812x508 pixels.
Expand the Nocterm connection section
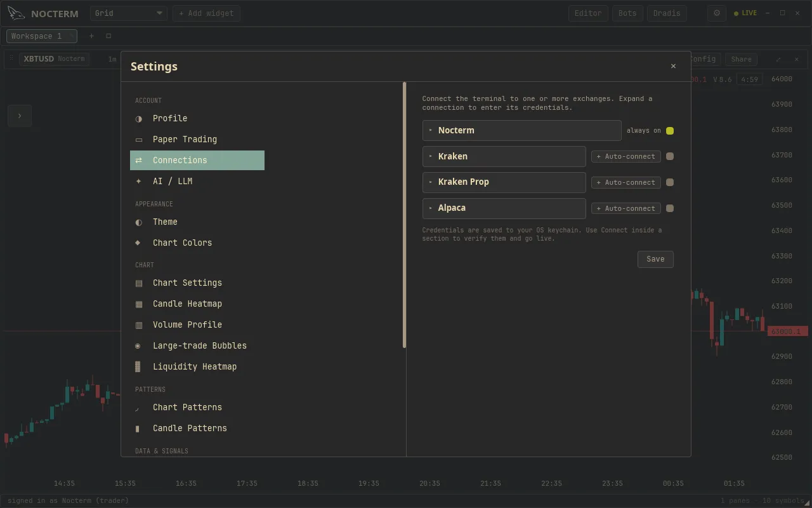pyautogui.click(x=521, y=130)
